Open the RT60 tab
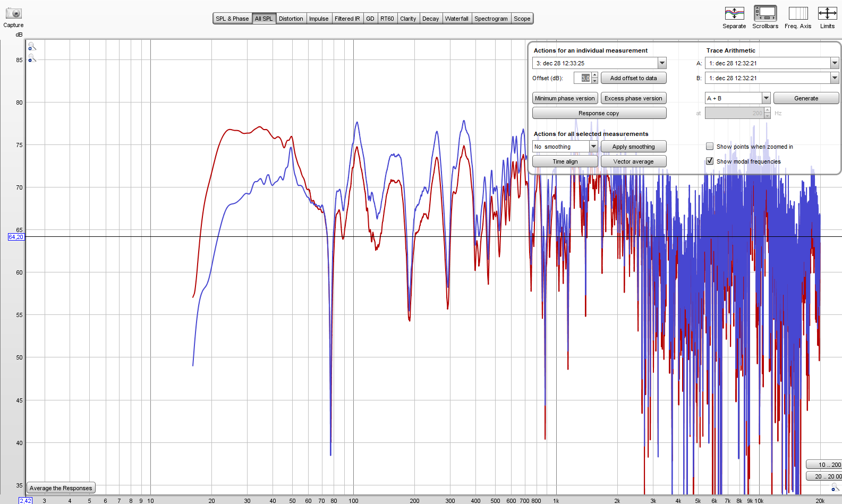Viewport: 842px width, 504px height. coord(387,19)
